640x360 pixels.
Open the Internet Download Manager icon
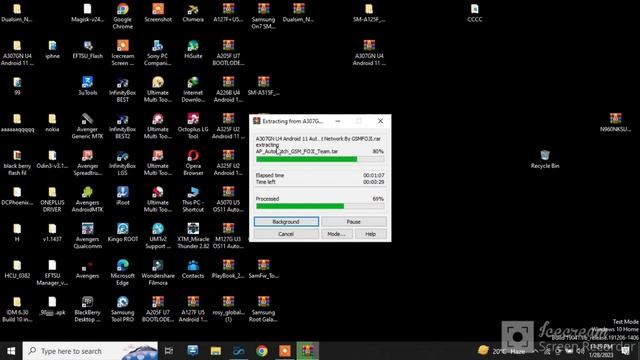coord(193,89)
